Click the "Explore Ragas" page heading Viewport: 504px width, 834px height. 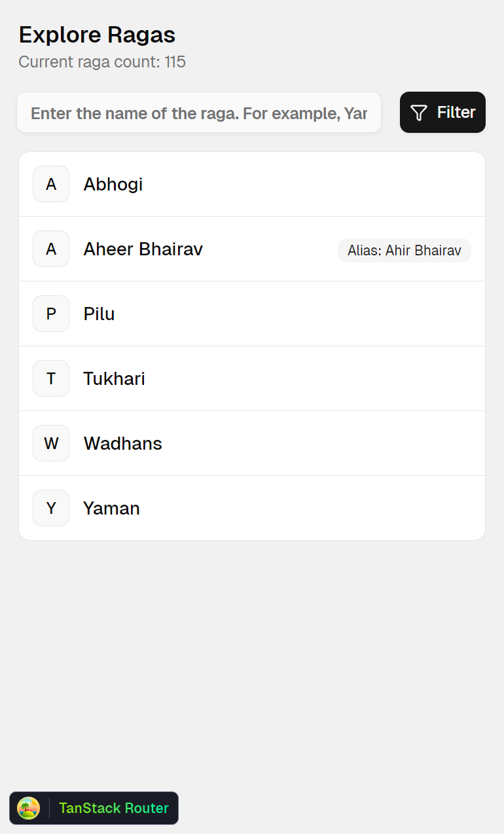coord(97,35)
